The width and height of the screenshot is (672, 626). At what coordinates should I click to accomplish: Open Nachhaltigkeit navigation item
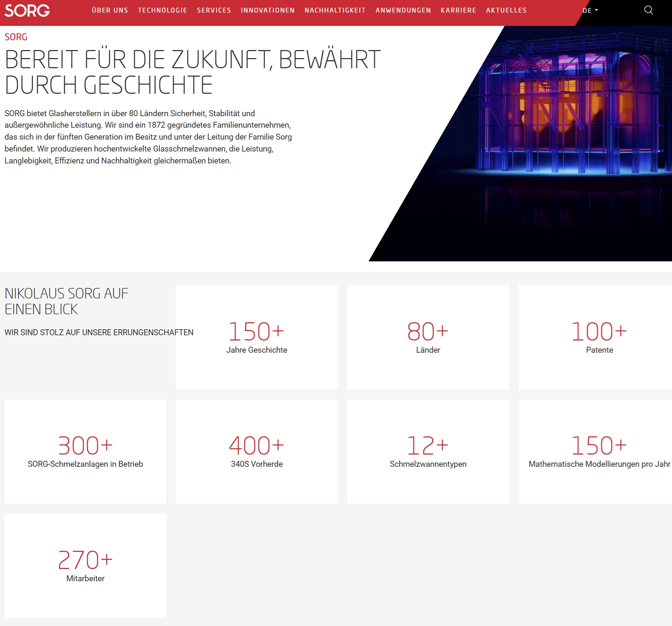[x=335, y=10]
